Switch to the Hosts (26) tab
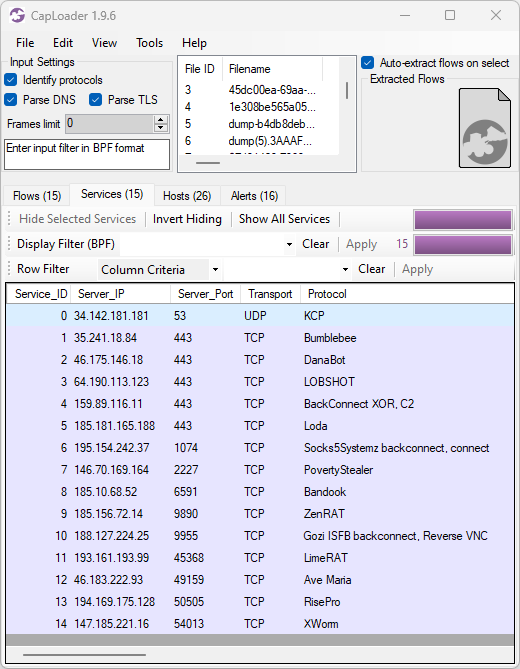The height and width of the screenshot is (669, 520). coord(187,196)
